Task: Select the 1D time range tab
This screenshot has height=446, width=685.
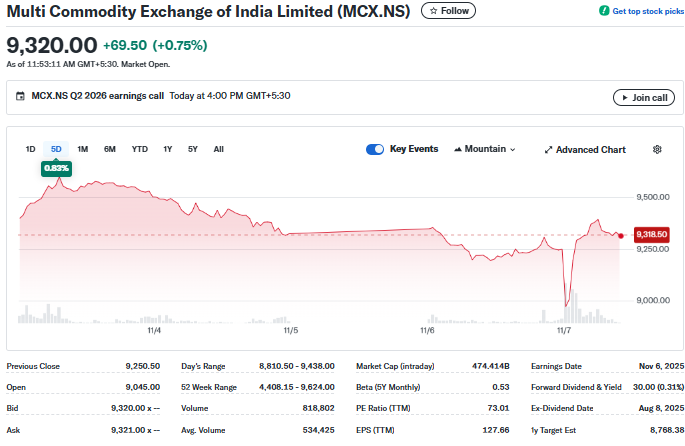Action: (x=30, y=149)
